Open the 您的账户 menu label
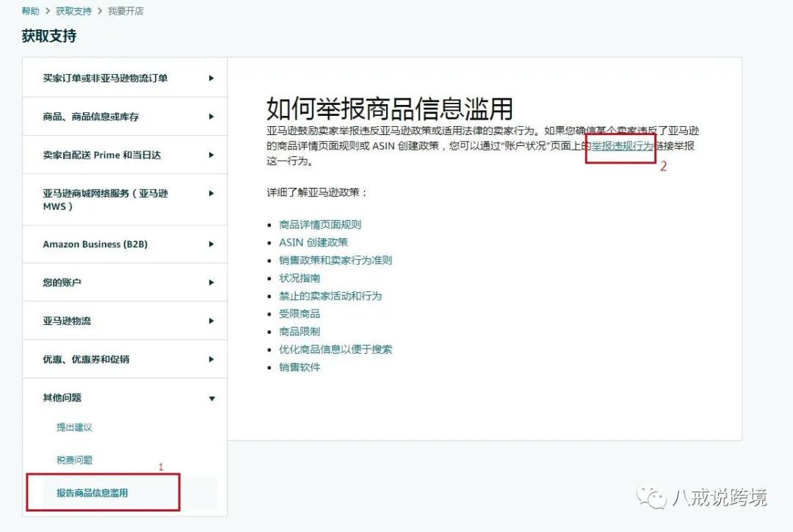 click(62, 283)
